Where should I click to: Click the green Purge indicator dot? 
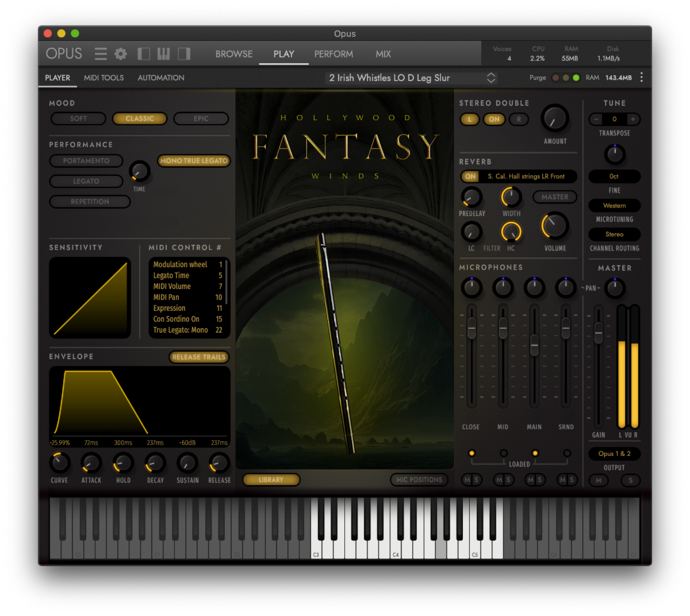576,78
